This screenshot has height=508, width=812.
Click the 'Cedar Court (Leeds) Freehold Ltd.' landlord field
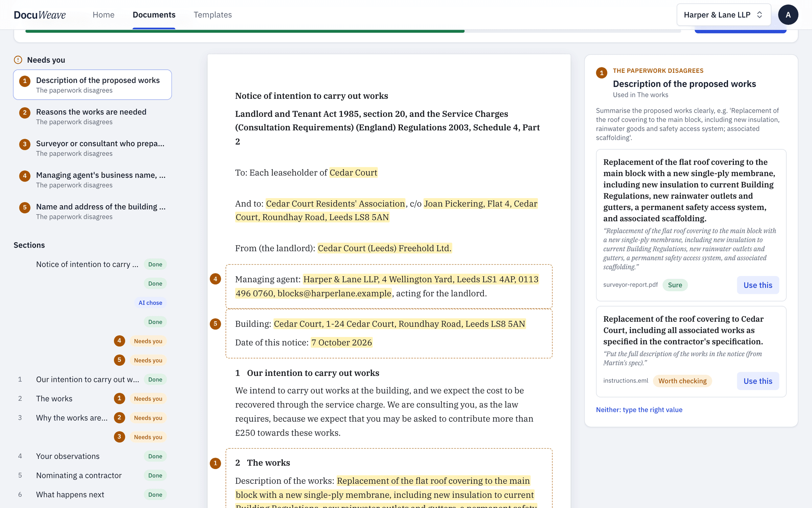[x=384, y=248]
